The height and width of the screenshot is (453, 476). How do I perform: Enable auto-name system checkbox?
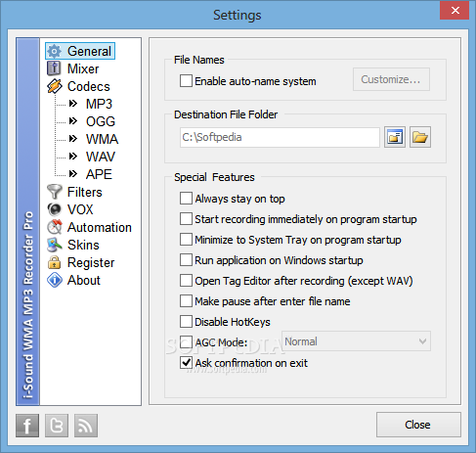click(186, 81)
